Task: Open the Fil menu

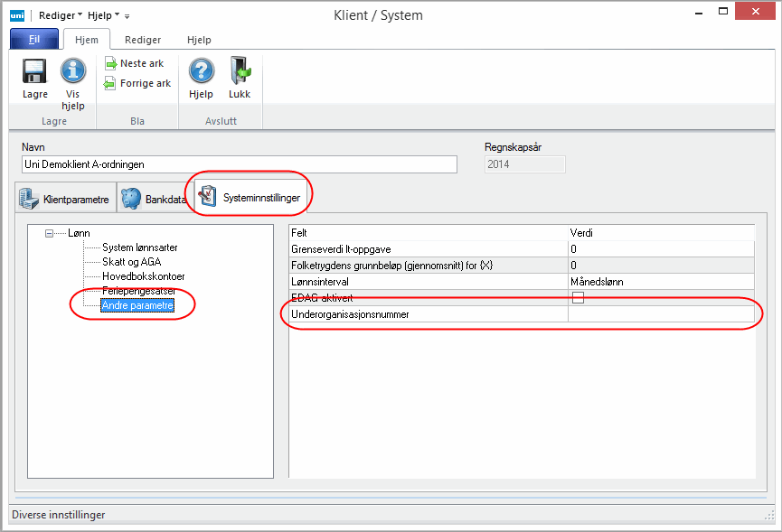Action: pyautogui.click(x=34, y=40)
